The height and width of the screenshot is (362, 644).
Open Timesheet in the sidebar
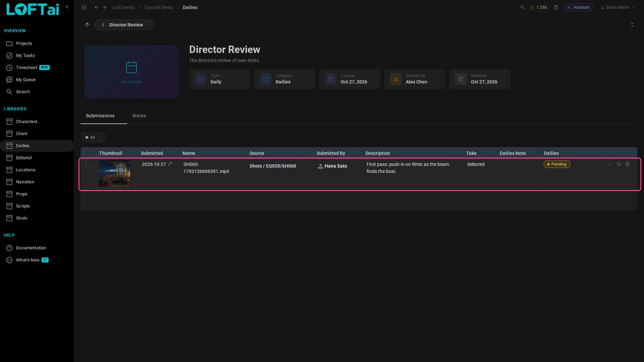(x=37, y=67)
